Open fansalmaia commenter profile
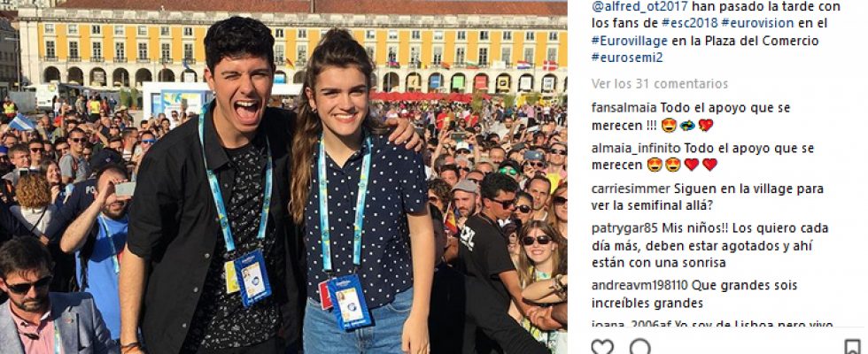This screenshot has width=868, height=354. 624,108
